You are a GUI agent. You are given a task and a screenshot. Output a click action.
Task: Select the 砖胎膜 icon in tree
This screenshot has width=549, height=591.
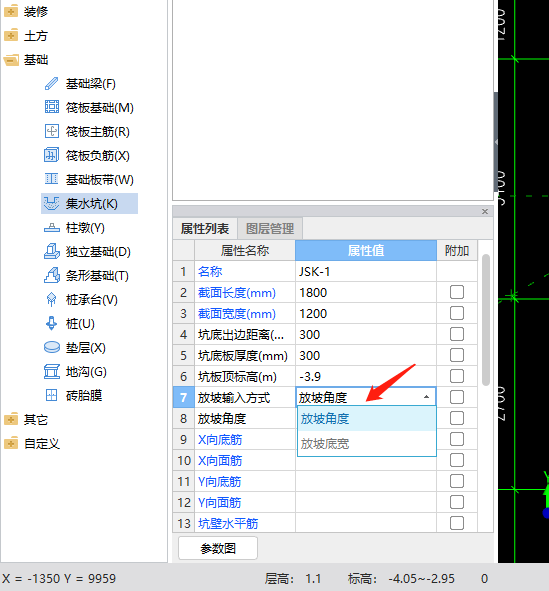tap(52, 395)
